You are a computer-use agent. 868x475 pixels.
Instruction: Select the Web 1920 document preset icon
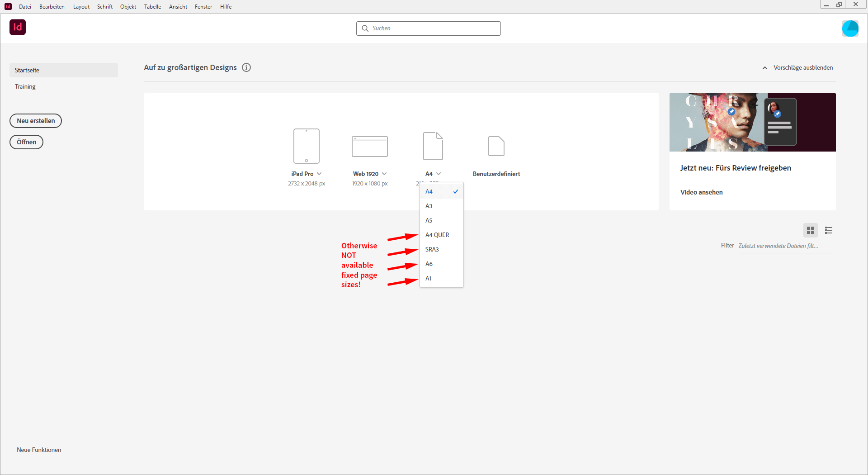(369, 146)
